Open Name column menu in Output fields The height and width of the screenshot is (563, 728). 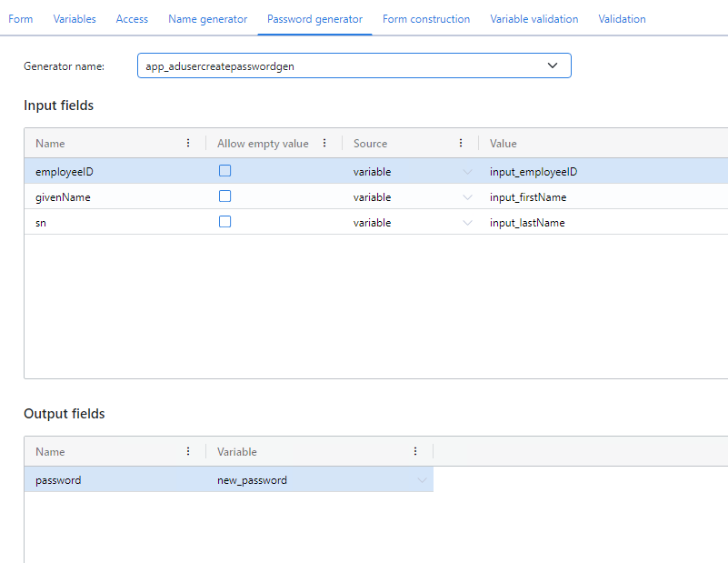(x=188, y=451)
